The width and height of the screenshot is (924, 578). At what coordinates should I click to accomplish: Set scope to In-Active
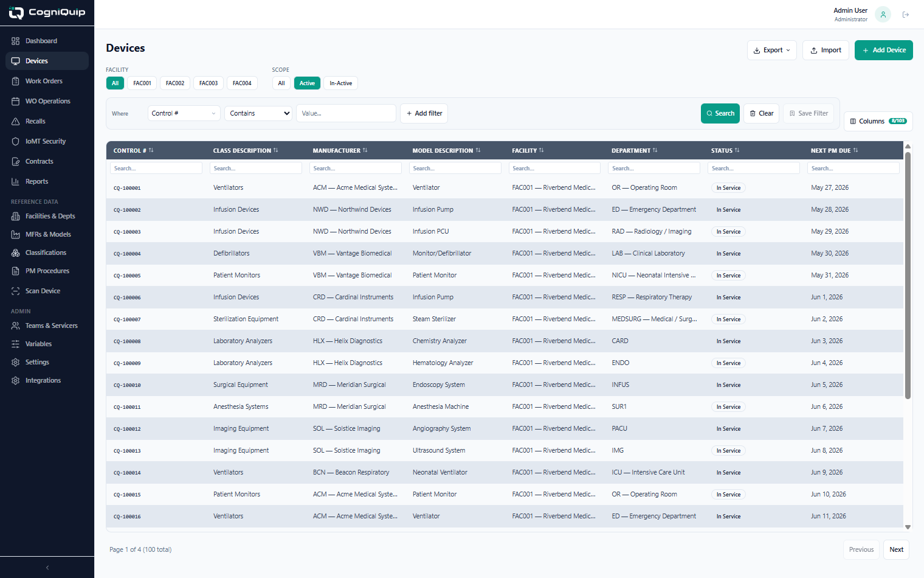point(340,83)
